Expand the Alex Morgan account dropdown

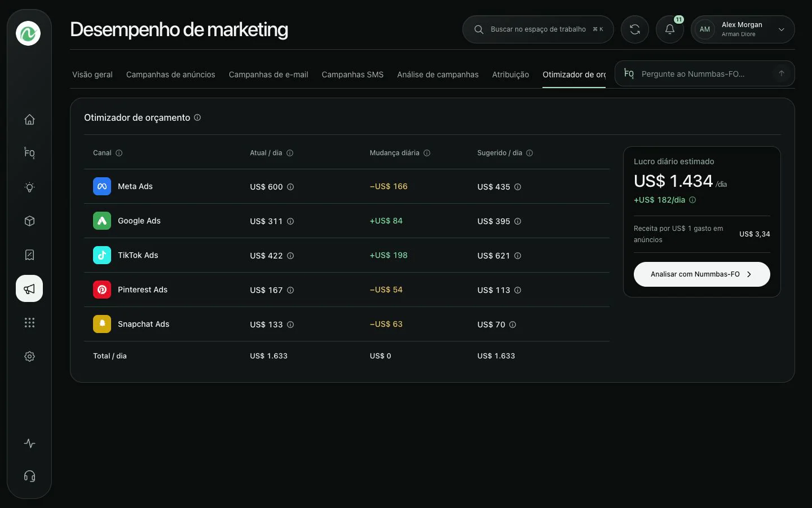782,29
